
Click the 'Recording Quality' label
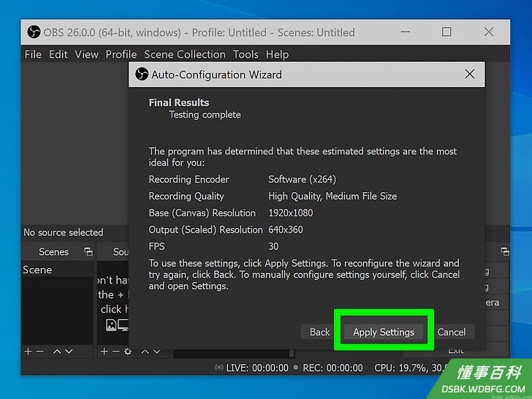click(186, 196)
